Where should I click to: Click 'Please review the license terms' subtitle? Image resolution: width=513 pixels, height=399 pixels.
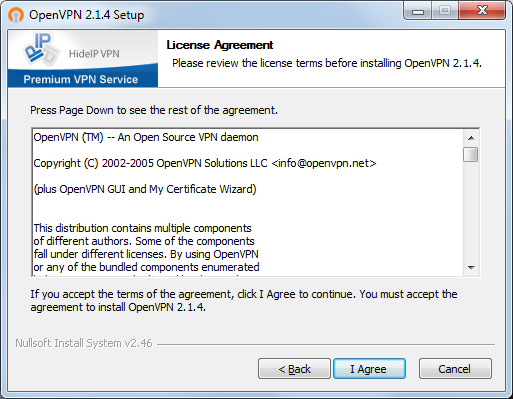click(327, 63)
